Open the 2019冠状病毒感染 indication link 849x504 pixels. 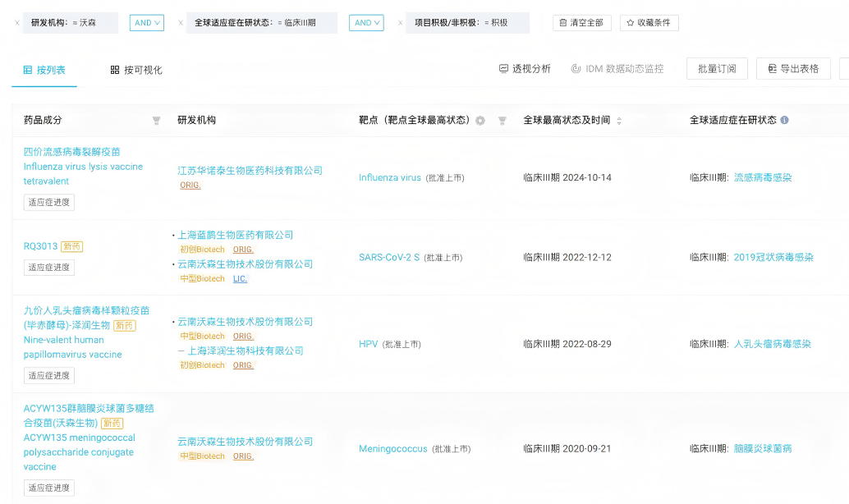click(x=773, y=258)
